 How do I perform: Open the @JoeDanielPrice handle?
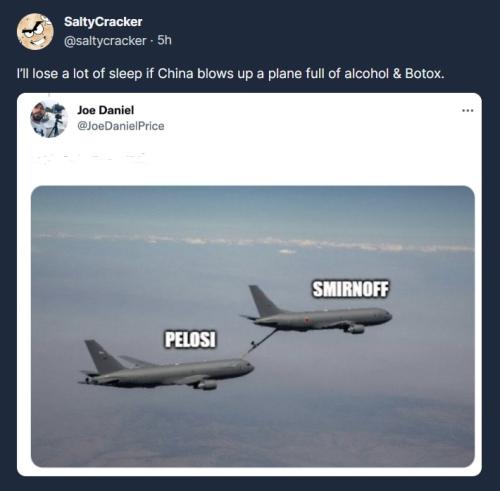121,126
